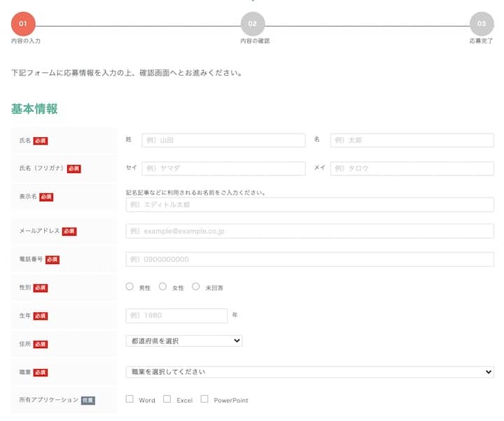Tick the Excel checkbox
Image resolution: width=504 pixels, height=421 pixels.
[x=167, y=399]
